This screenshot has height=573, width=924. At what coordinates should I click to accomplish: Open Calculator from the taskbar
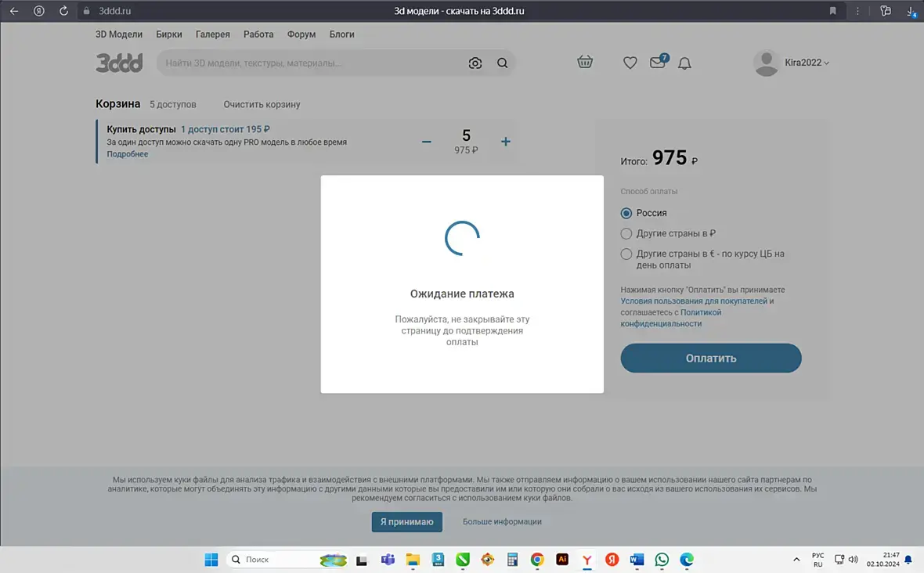point(512,560)
